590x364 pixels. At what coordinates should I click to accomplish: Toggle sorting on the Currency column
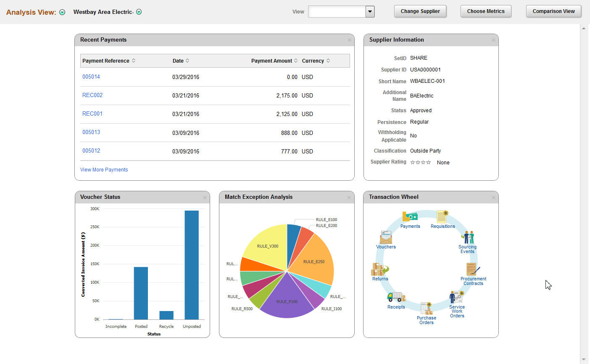click(x=327, y=61)
